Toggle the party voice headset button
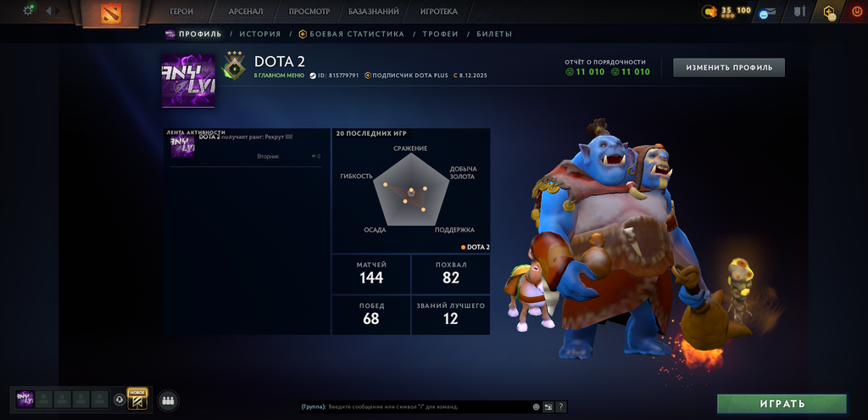Screen dimensions: 868x420 [119, 400]
